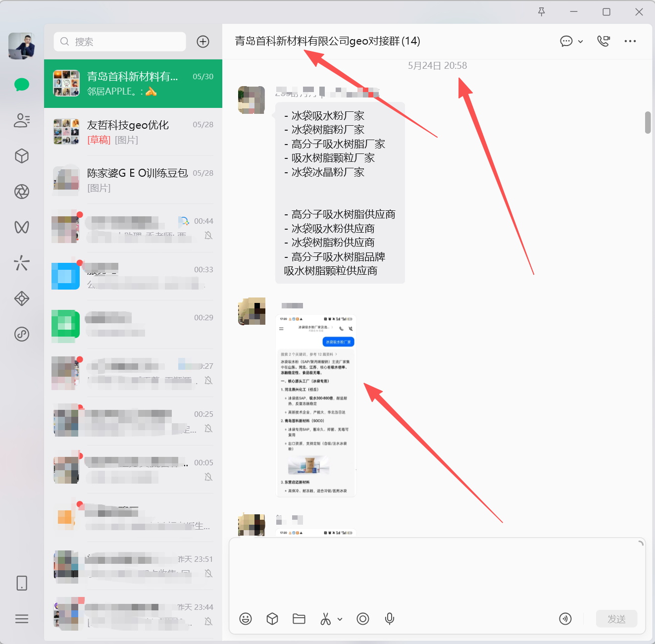
Task: Open the conversation from 昨天 23:44
Action: click(133, 614)
